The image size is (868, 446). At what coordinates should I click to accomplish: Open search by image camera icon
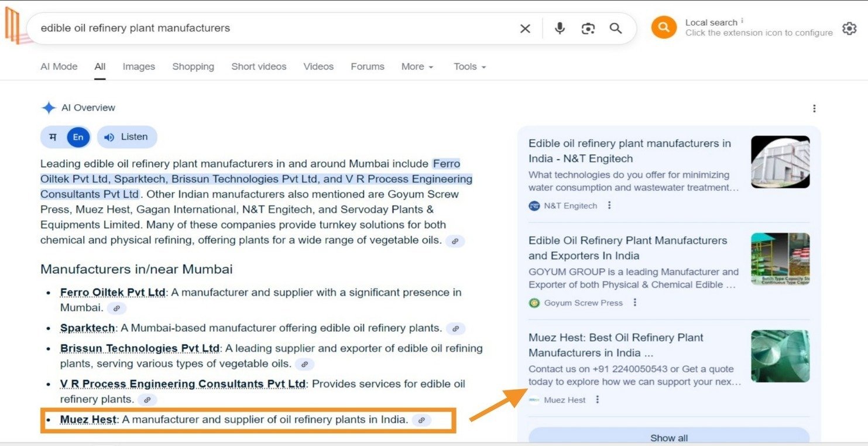(x=588, y=29)
